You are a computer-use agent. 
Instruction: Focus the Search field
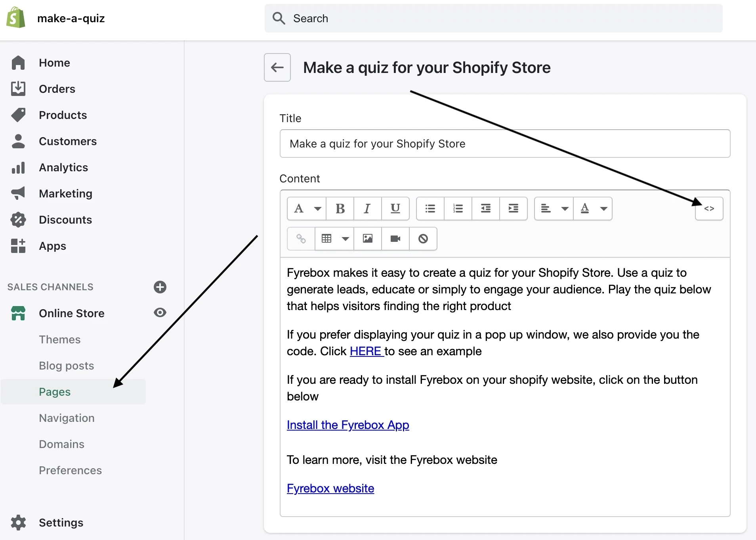[494, 18]
